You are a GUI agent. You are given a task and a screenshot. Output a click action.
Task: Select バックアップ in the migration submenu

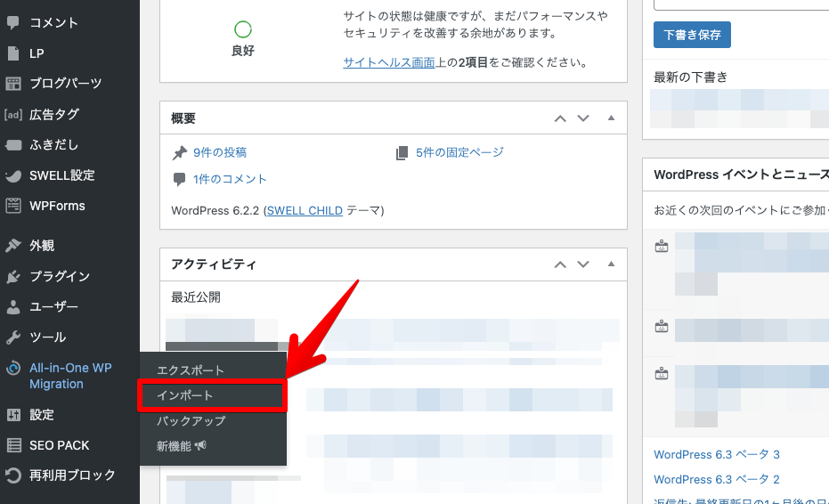[191, 421]
